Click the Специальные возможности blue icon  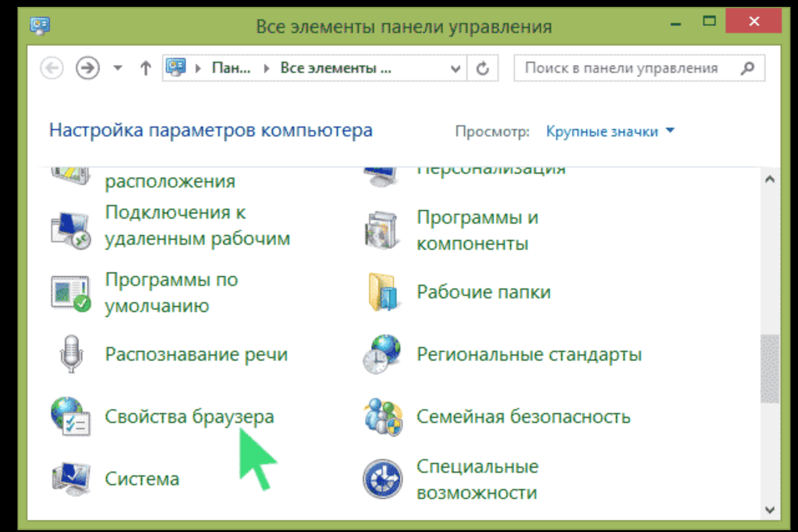383,478
